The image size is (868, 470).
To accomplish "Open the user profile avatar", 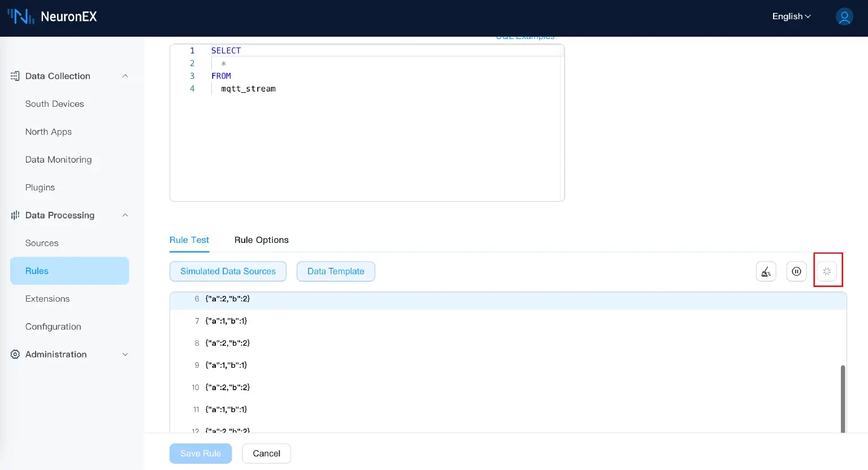I will 844,17.
